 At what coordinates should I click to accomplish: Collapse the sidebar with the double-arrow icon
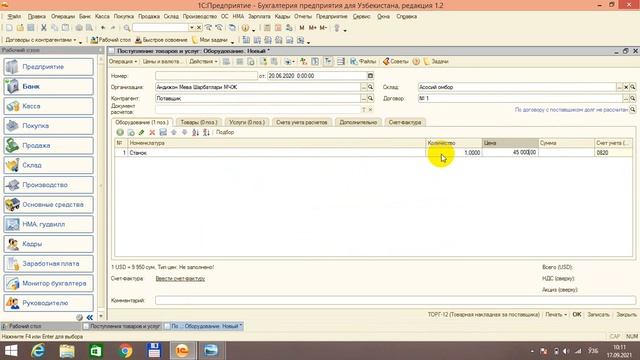coord(89,317)
